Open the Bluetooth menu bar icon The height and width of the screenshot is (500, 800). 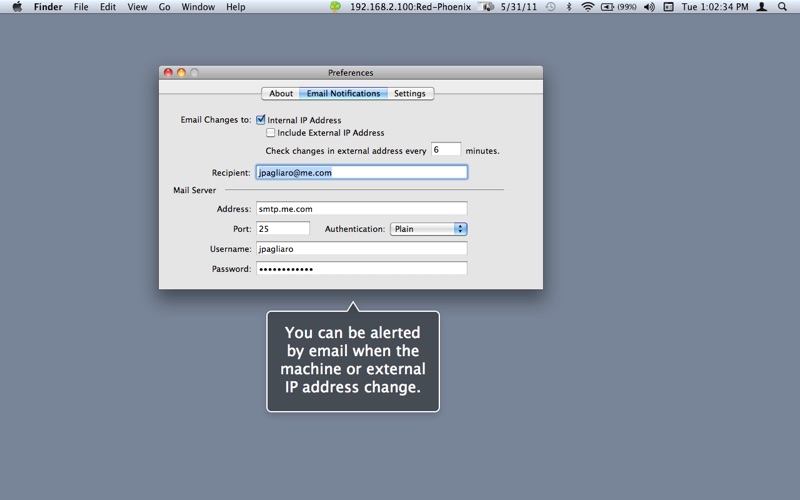click(x=569, y=7)
